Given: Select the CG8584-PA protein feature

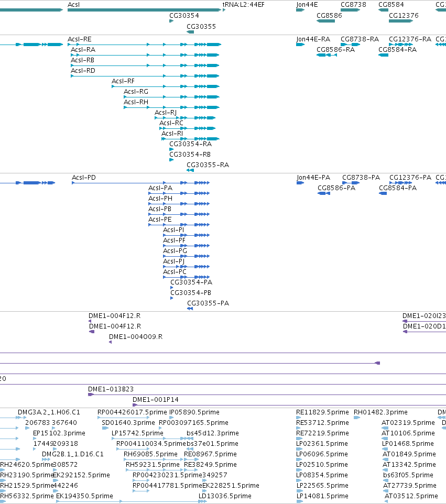Looking at the screenshot, I should (383, 193).
